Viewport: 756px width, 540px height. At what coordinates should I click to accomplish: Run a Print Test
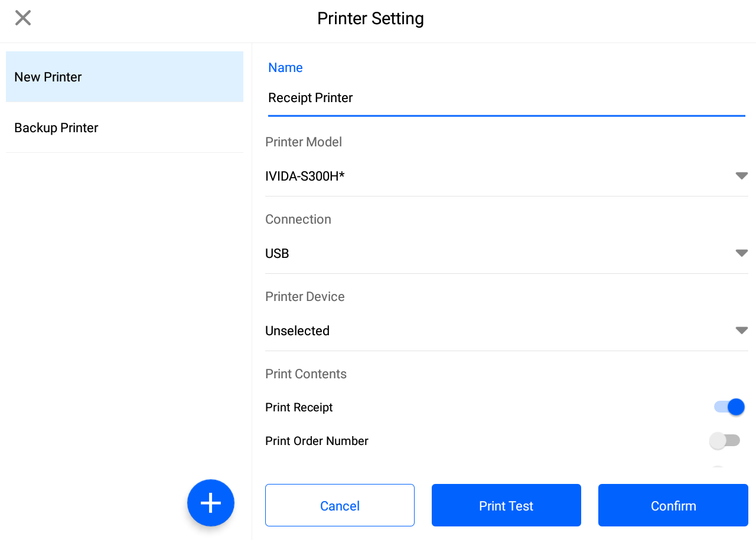click(506, 505)
